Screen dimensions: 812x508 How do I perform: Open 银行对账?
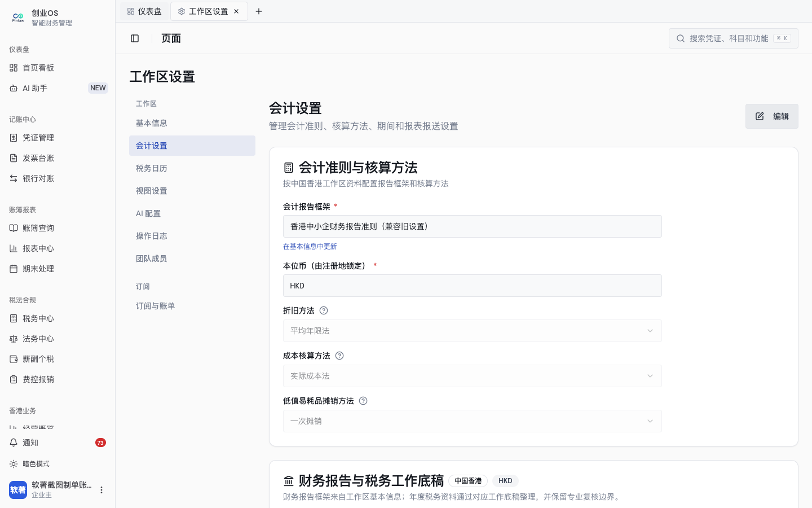pos(58,178)
